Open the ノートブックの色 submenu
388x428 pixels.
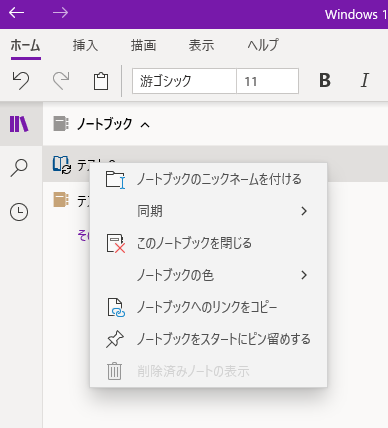click(x=209, y=275)
